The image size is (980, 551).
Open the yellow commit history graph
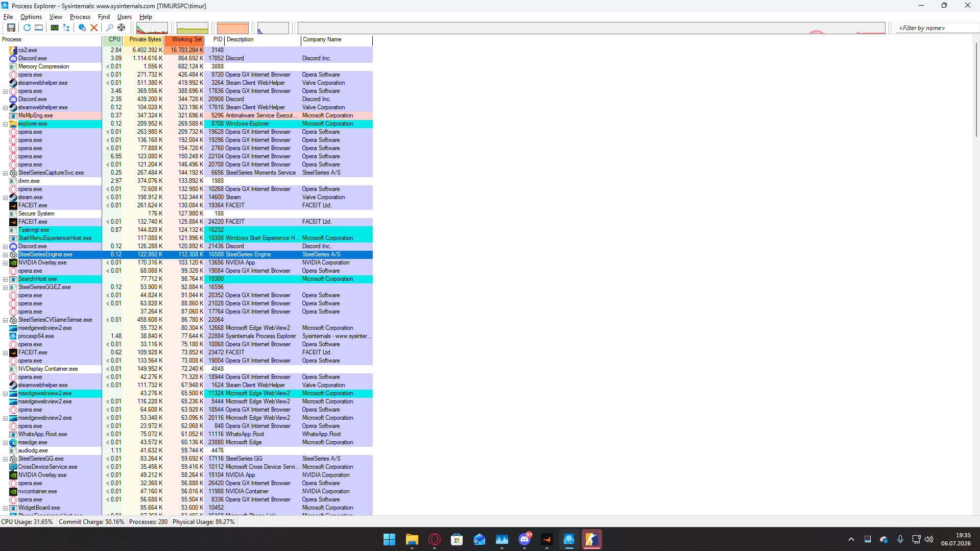[x=193, y=28]
